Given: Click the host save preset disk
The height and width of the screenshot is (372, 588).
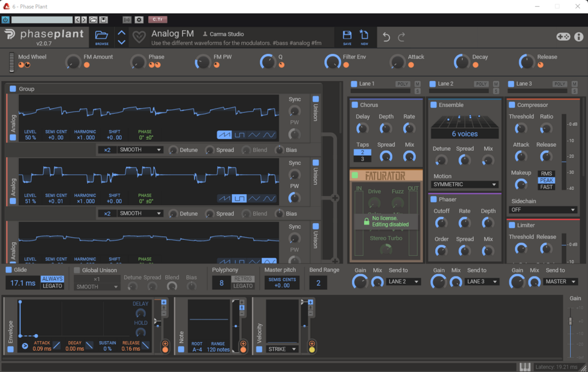Looking at the screenshot, I should click(x=103, y=20).
